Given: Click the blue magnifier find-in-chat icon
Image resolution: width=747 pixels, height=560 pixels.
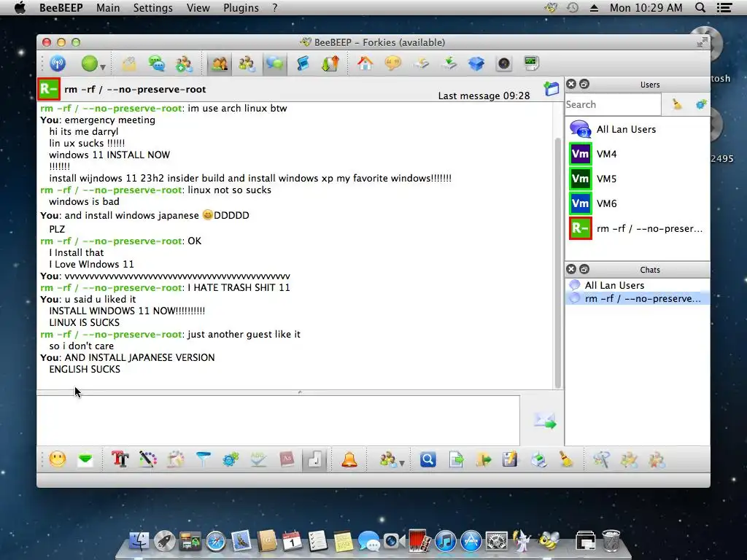Looking at the screenshot, I should click(x=427, y=459).
